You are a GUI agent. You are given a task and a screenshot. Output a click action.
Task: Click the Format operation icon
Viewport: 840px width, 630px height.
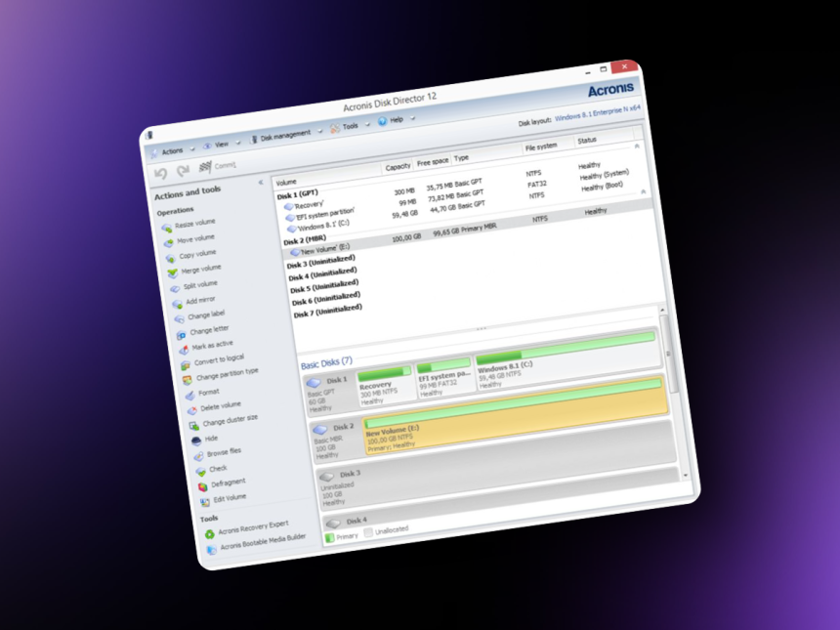click(190, 396)
